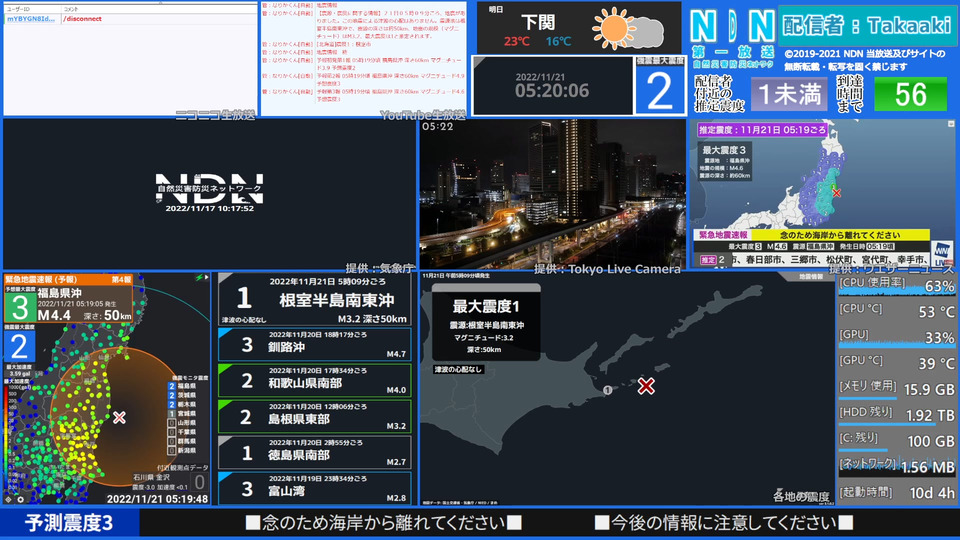Click the 津波の心配なし label on the Hokkaido map
This screenshot has height=540, width=960.
click(458, 369)
